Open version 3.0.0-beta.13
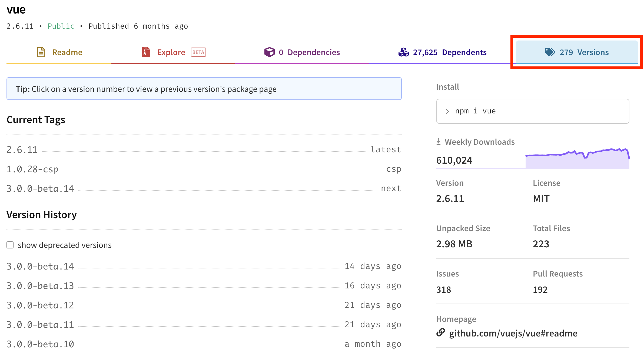644x357 pixels. click(40, 286)
